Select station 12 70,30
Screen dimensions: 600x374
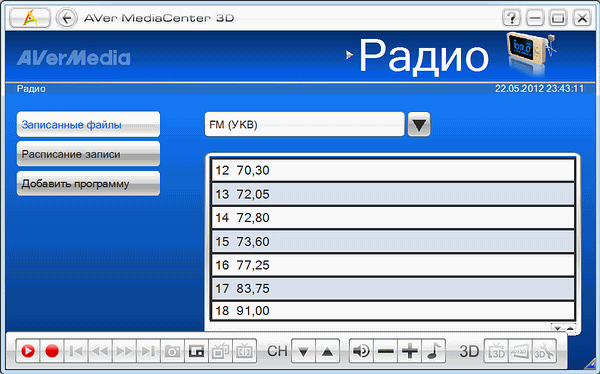point(393,170)
